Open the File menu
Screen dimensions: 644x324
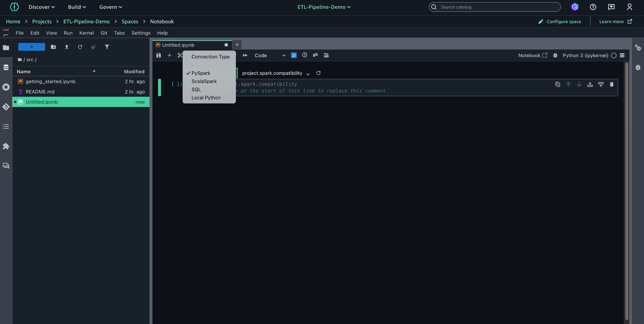(20, 33)
